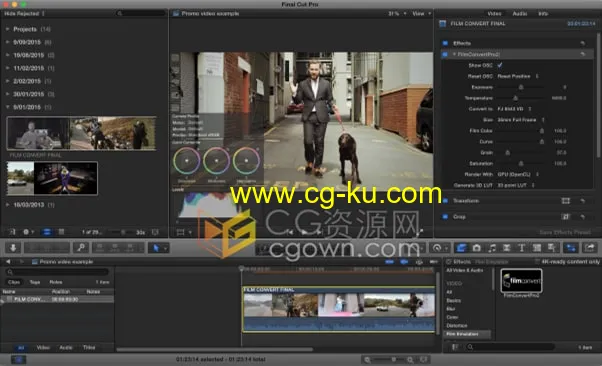Click Save Effects Preset
Image resolution: width=602 pixels, height=366 pixels.
click(565, 232)
